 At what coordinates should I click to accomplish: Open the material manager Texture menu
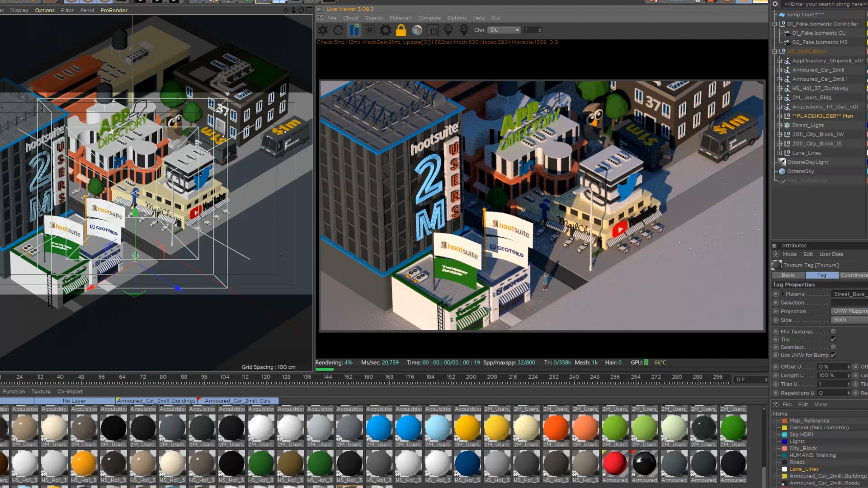pyautogui.click(x=41, y=392)
